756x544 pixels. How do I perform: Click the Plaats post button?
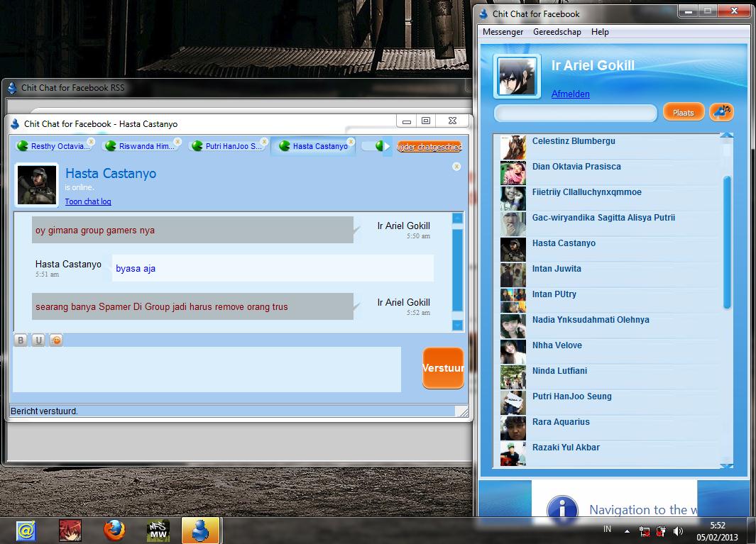click(683, 112)
